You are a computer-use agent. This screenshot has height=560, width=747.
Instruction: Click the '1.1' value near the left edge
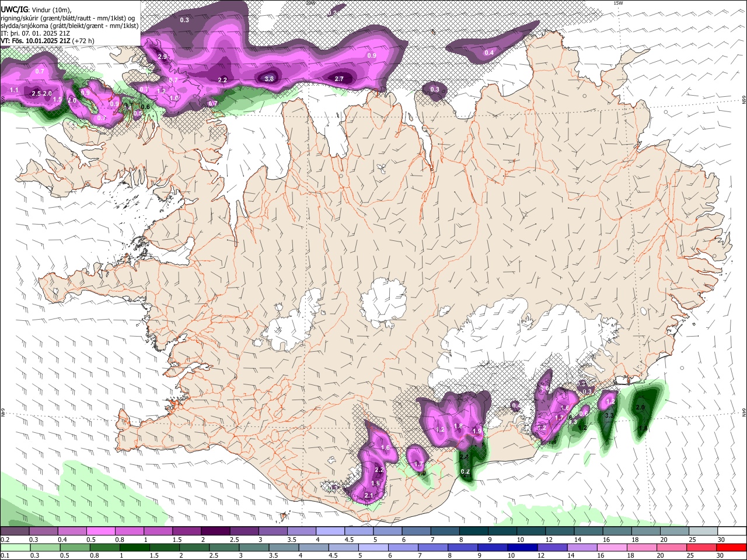click(15, 90)
